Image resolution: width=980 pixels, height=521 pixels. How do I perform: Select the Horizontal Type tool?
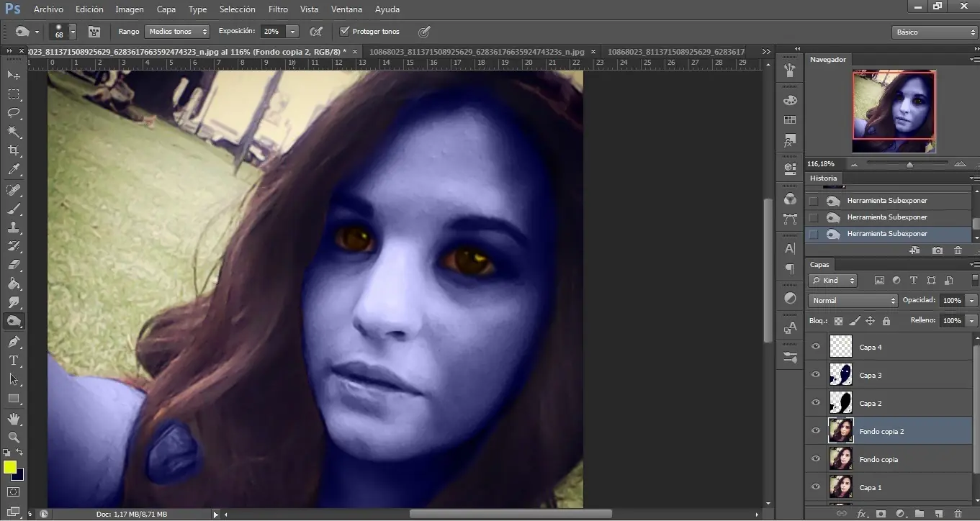14,361
